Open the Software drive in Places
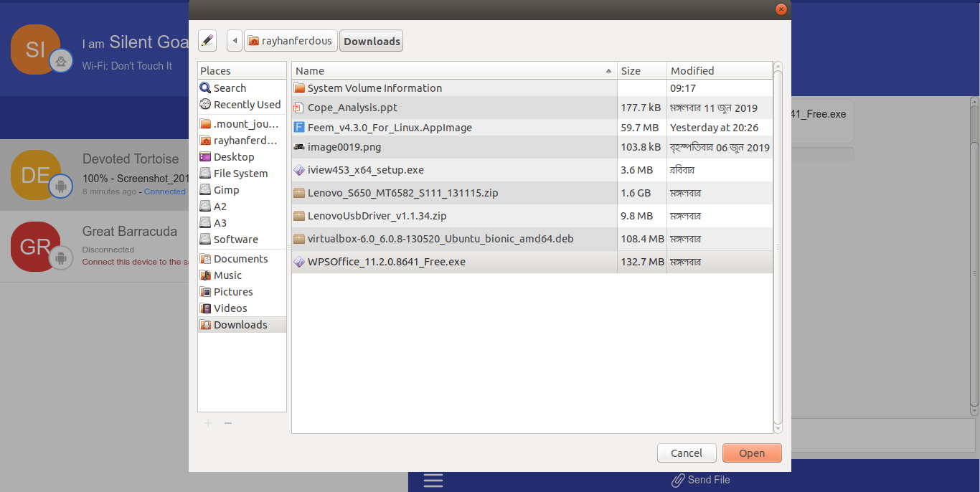 [242, 240]
